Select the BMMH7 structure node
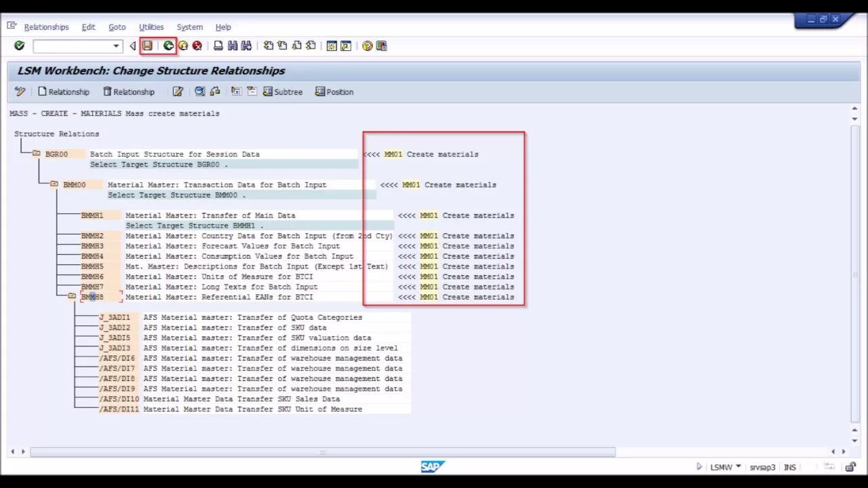This screenshot has height=488, width=868. (x=92, y=287)
